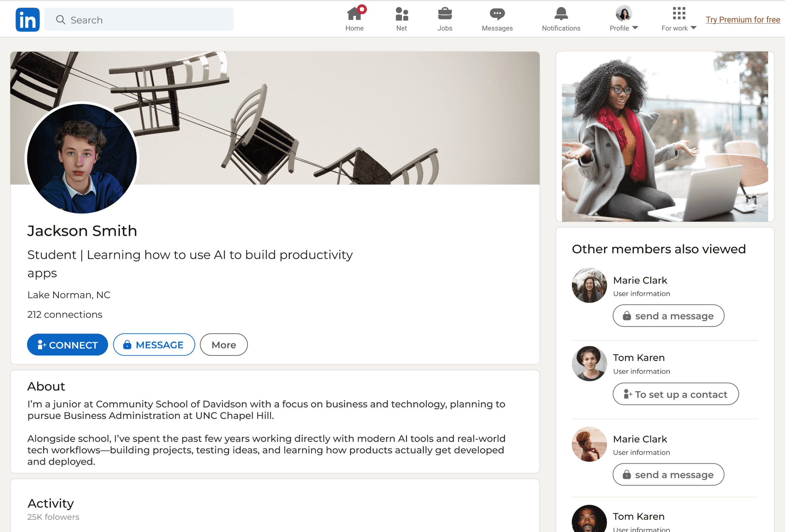This screenshot has height=532, width=785.
Task: Open the Net network icon
Action: (402, 14)
